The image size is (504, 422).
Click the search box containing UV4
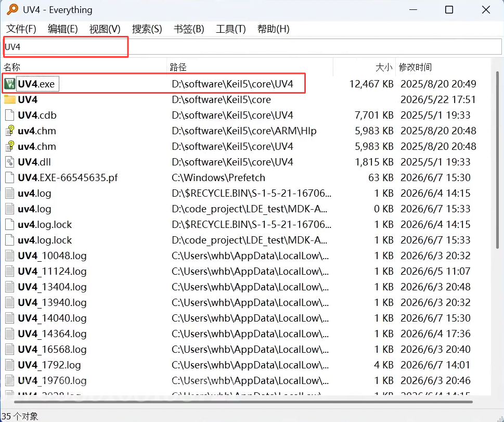pos(252,47)
